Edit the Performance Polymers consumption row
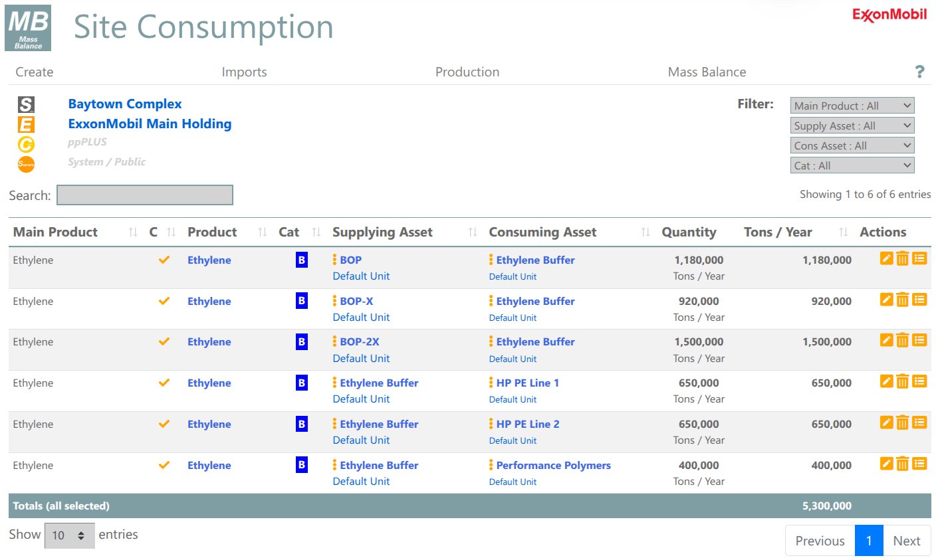Screen dimensions: 938x560 point(886,464)
